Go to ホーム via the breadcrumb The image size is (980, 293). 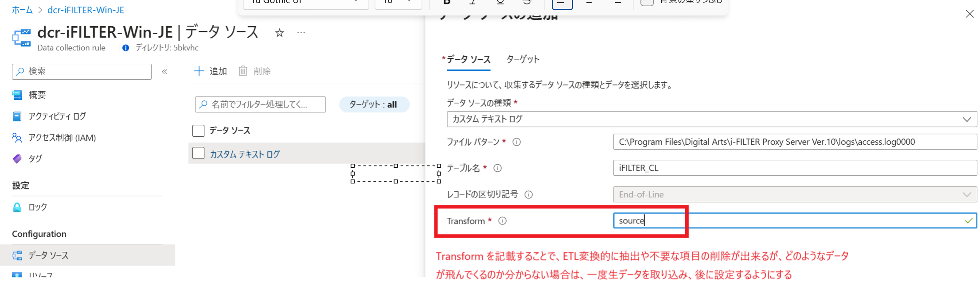coord(22,10)
